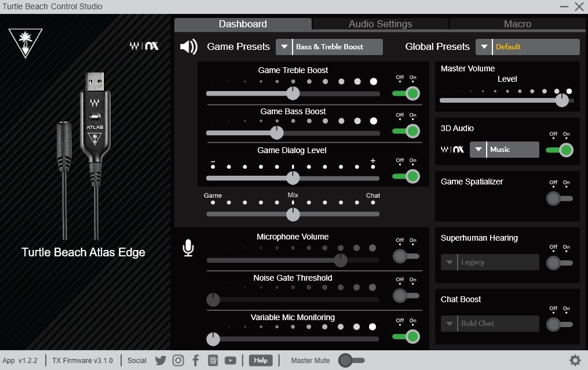Screen dimensions: 588x370
Task: Expand the Game Presets dropdown arrow
Action: (x=284, y=47)
